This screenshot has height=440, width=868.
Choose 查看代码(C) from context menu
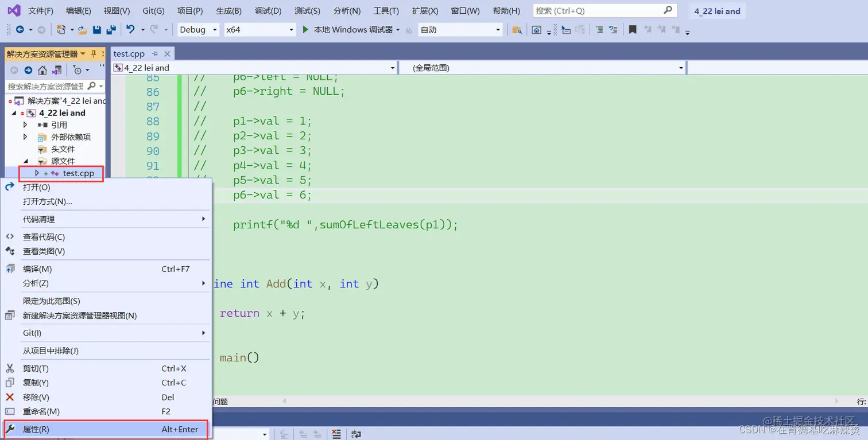(107, 237)
